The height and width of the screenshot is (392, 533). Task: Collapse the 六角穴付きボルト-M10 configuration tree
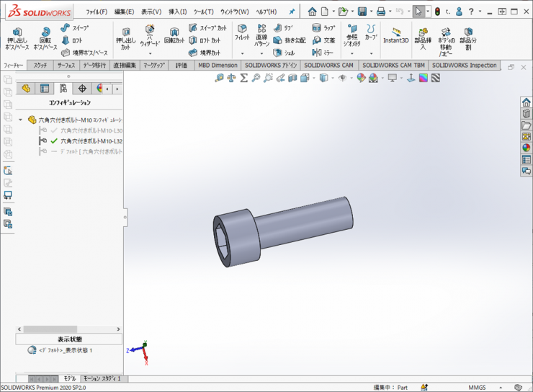click(22, 120)
